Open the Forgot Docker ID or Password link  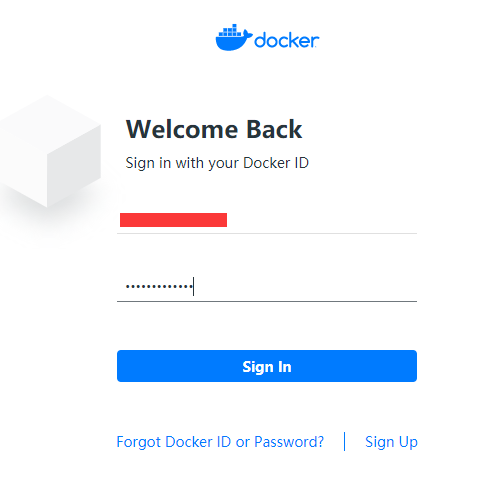pos(220,442)
